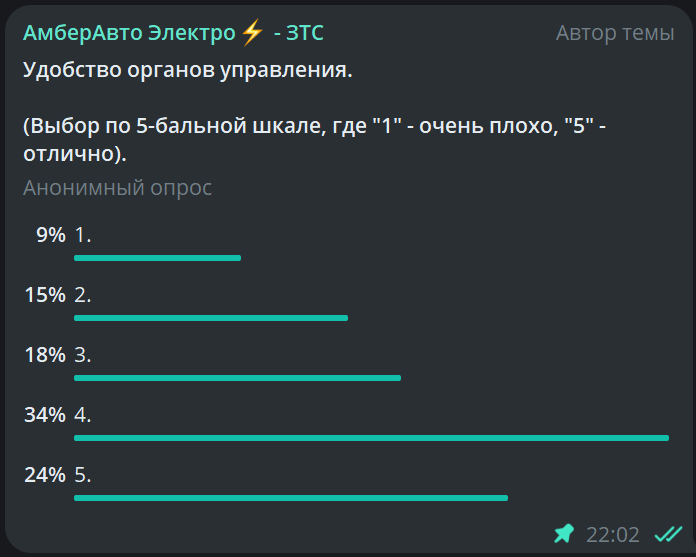Click the 34% percentage label
This screenshot has width=696, height=557.
[45, 415]
